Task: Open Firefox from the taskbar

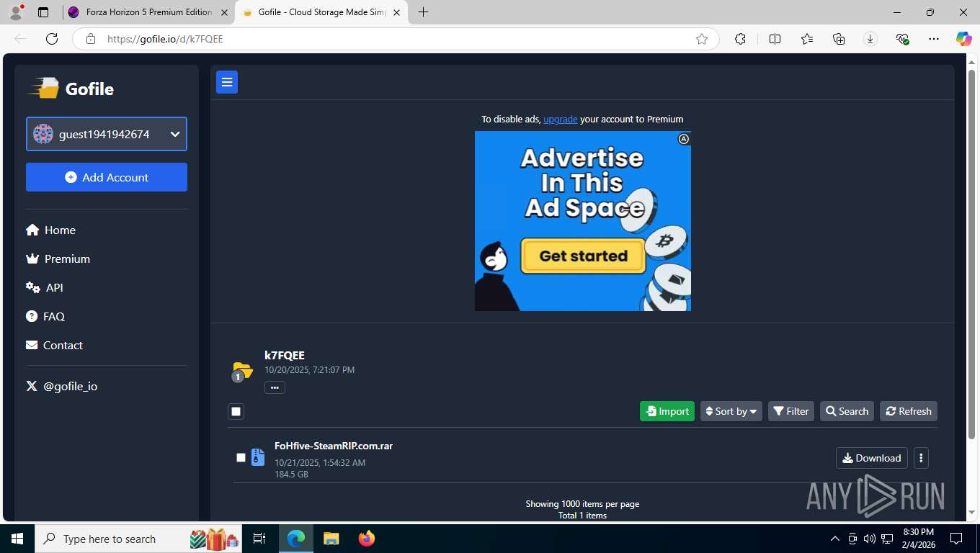Action: [x=367, y=539]
